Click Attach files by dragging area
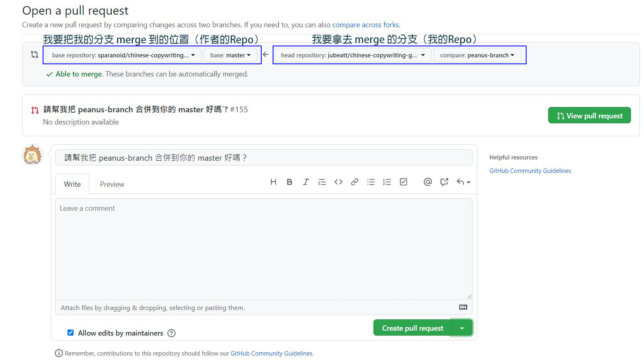The width and height of the screenshot is (644, 360). coord(264,308)
